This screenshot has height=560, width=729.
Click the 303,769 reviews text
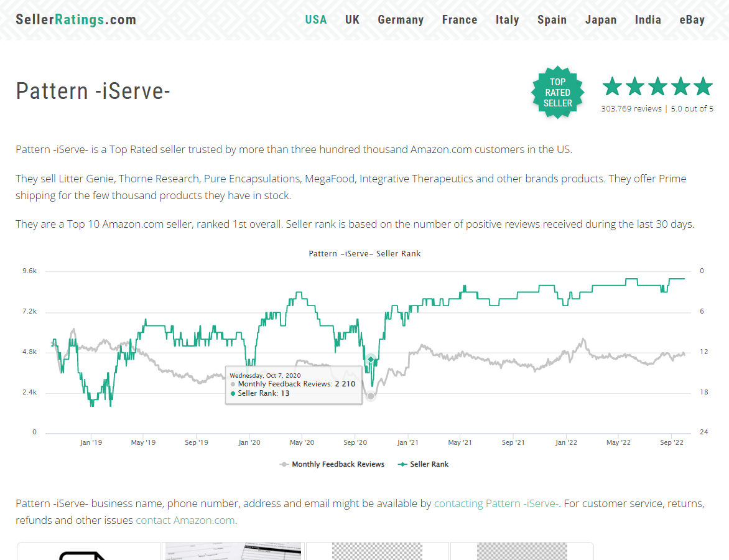click(631, 108)
